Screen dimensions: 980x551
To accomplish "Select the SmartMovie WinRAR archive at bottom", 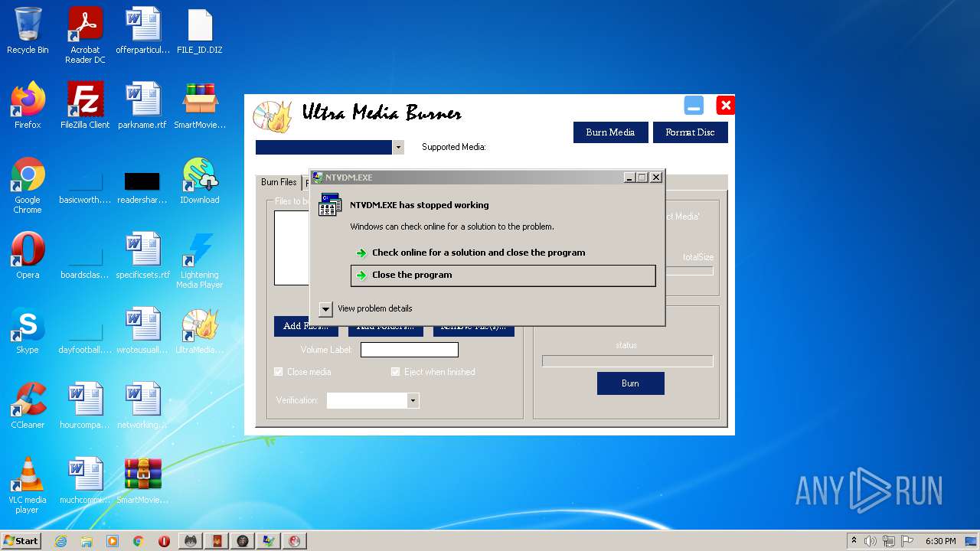I will pos(143,481).
